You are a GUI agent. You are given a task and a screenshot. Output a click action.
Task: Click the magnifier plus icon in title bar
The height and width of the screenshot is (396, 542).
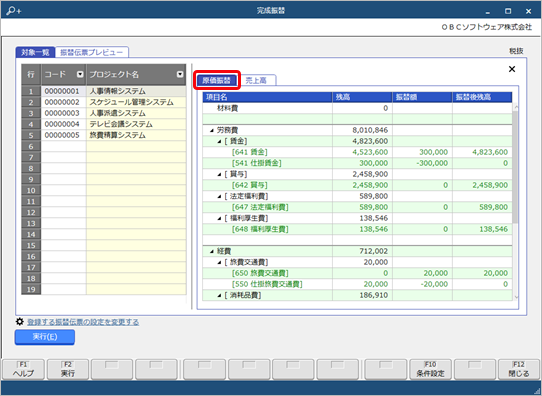[13, 11]
